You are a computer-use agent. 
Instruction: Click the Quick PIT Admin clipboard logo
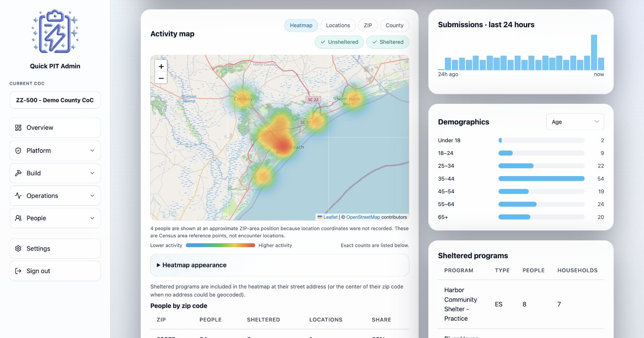tap(55, 31)
